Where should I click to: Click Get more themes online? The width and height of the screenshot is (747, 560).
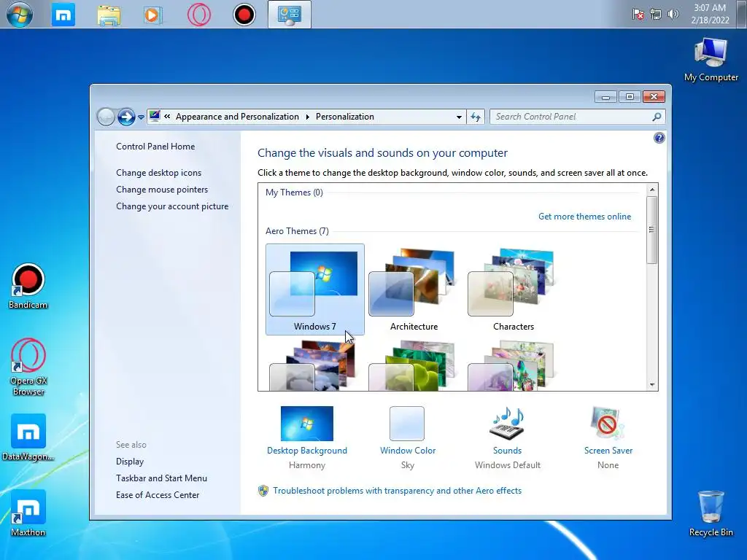(x=584, y=216)
